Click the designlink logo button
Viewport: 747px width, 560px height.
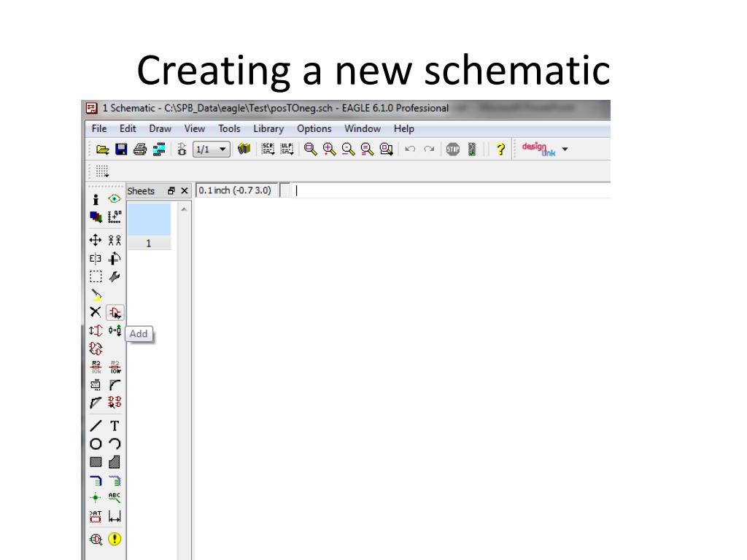539,149
